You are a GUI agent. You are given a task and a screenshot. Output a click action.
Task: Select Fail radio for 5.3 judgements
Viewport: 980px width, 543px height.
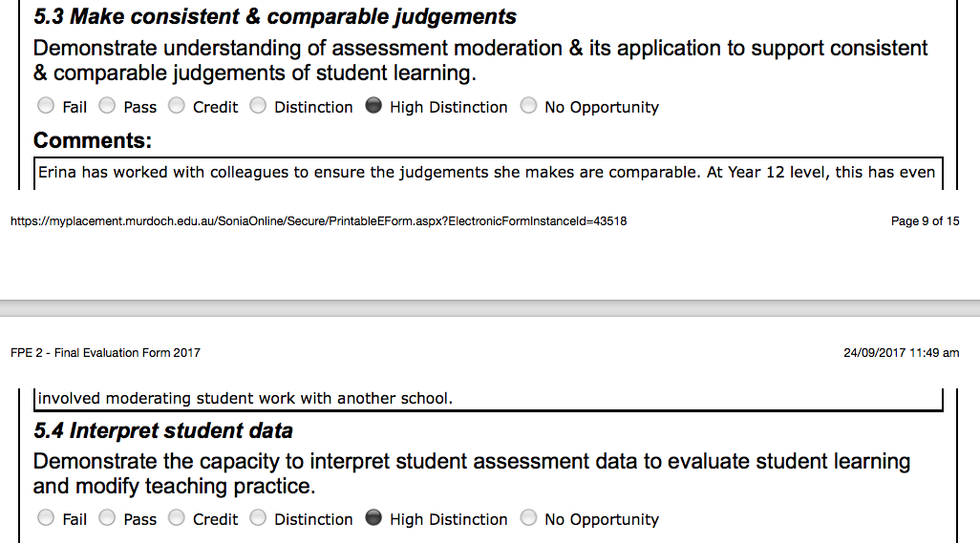(x=46, y=106)
